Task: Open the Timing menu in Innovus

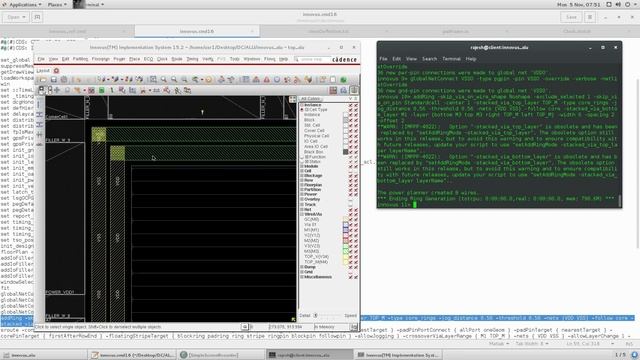Action: pos(192,59)
